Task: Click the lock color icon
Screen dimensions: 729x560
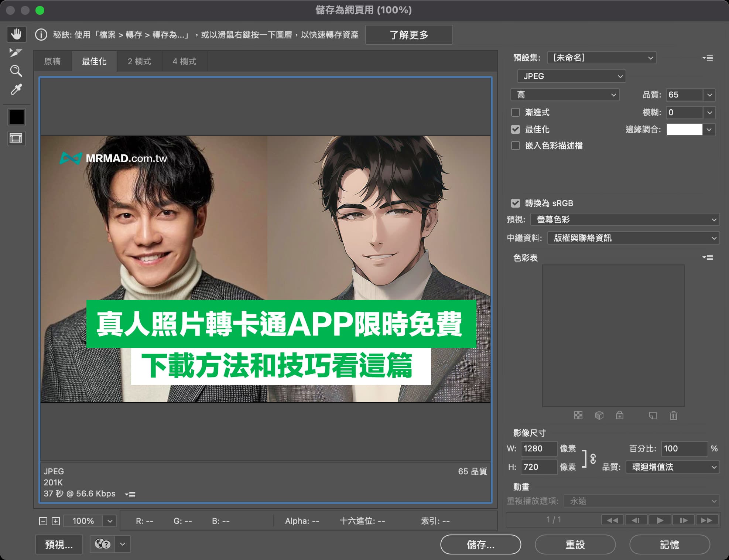Action: (x=620, y=415)
